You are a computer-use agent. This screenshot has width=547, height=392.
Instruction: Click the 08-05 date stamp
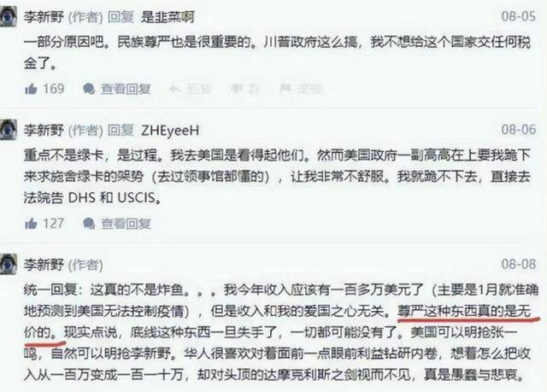click(519, 16)
